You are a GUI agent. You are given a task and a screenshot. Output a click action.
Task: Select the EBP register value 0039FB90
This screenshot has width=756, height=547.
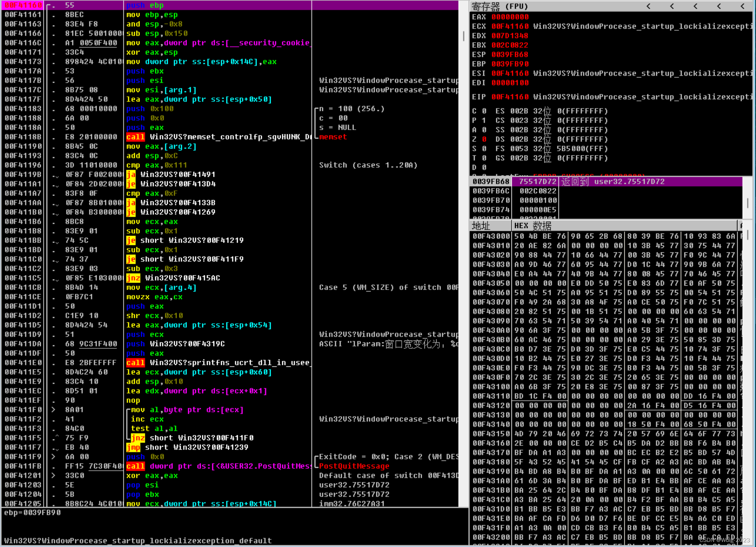(510, 64)
